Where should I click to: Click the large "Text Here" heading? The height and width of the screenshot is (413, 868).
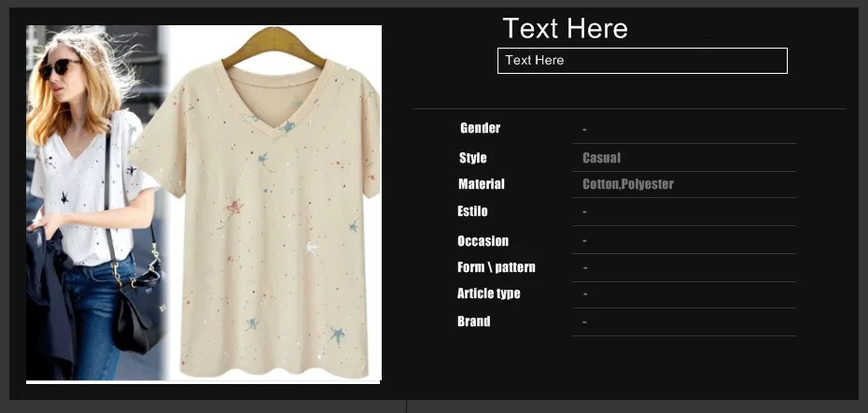tap(565, 28)
